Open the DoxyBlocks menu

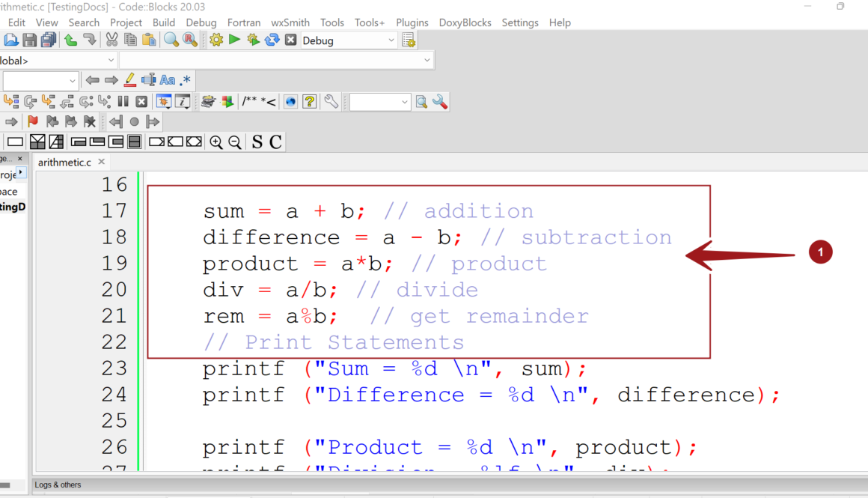click(x=465, y=22)
